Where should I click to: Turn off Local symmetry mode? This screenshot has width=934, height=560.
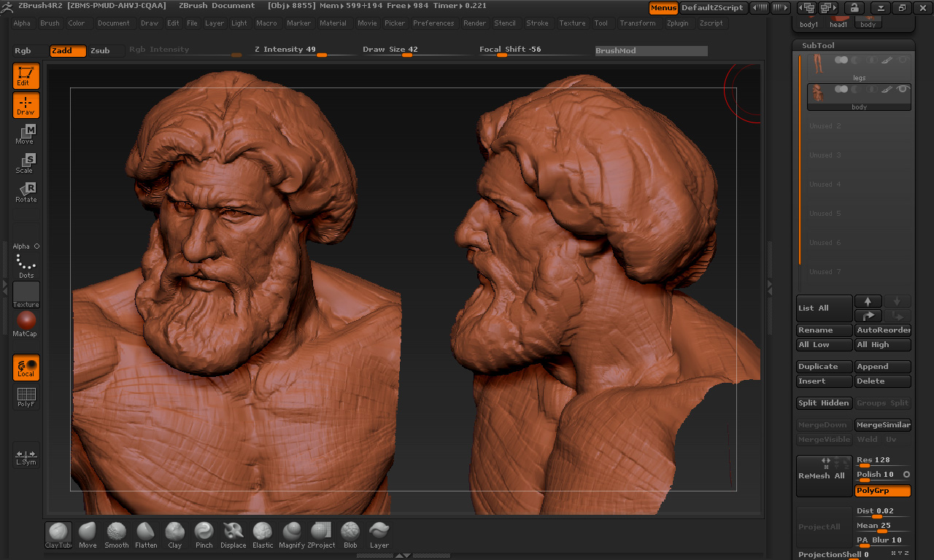(26, 367)
